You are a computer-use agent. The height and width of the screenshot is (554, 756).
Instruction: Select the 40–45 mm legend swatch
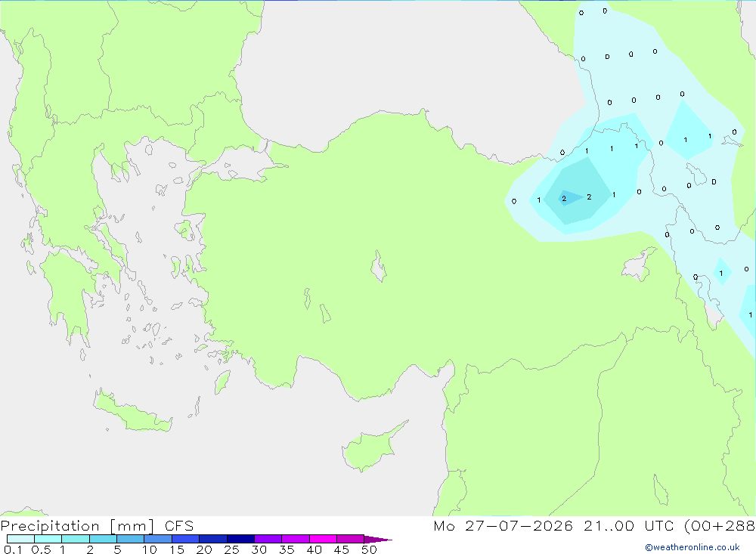tap(323, 539)
